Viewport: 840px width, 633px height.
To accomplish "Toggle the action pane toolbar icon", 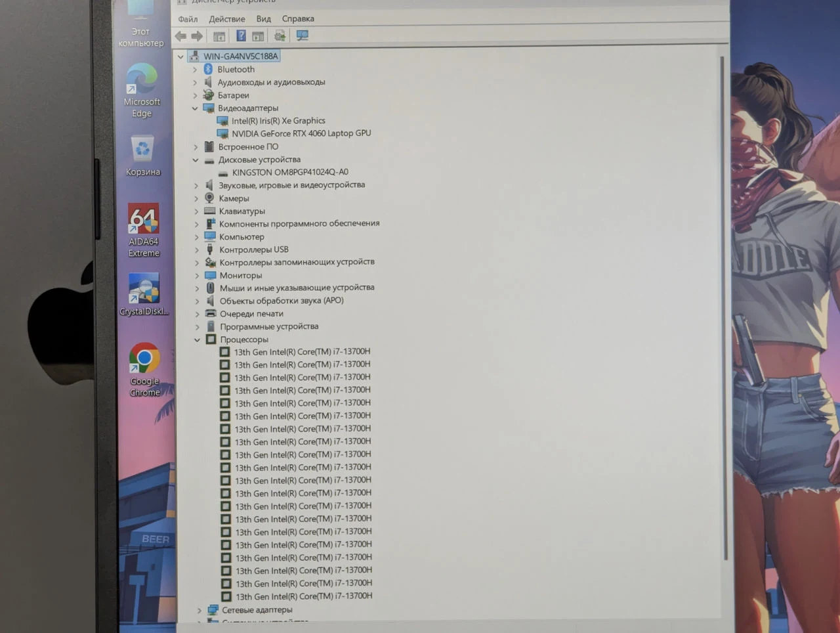I will [258, 36].
